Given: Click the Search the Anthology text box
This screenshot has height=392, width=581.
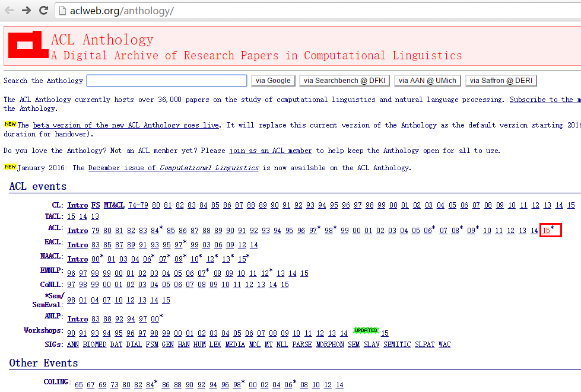Looking at the screenshot, I should (167, 81).
